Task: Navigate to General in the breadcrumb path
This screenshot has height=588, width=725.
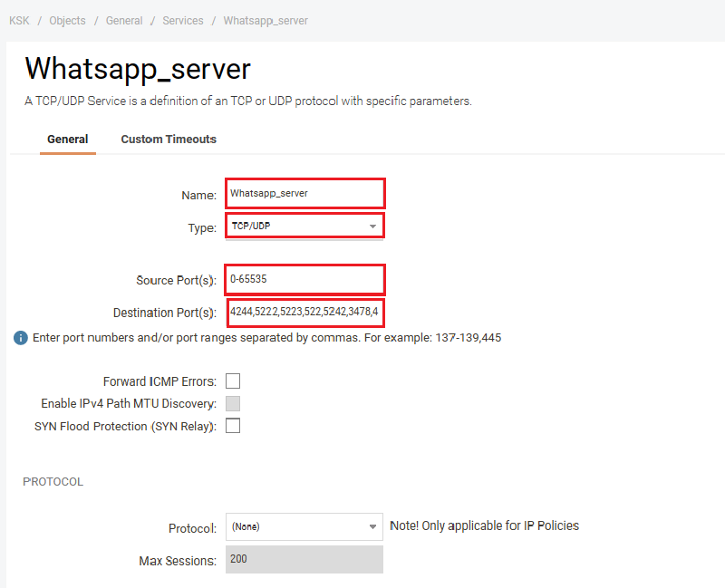Action: [124, 21]
